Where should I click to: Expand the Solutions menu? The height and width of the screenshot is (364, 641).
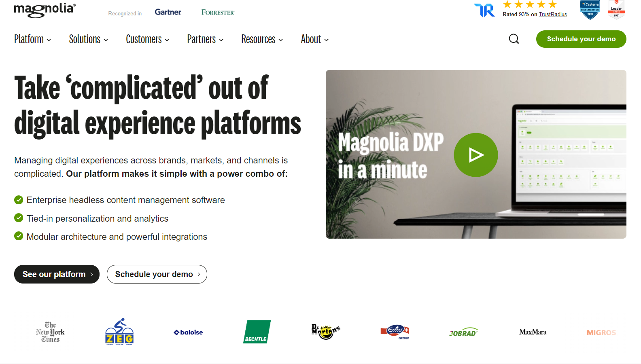89,39
